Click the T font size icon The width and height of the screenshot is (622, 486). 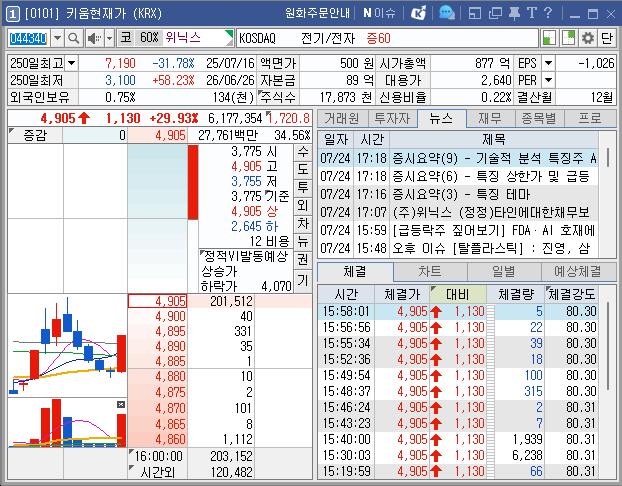(532, 14)
